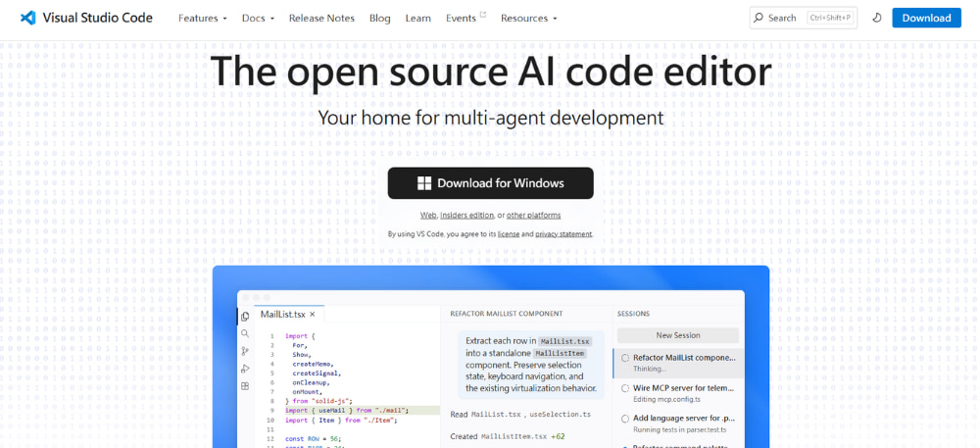
Task: Open Release Notes in navigation
Action: point(321,18)
